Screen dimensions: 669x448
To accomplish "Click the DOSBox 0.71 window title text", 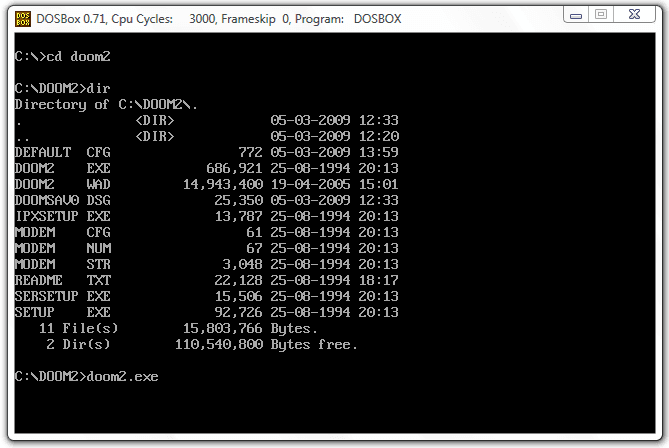I will [219, 19].
